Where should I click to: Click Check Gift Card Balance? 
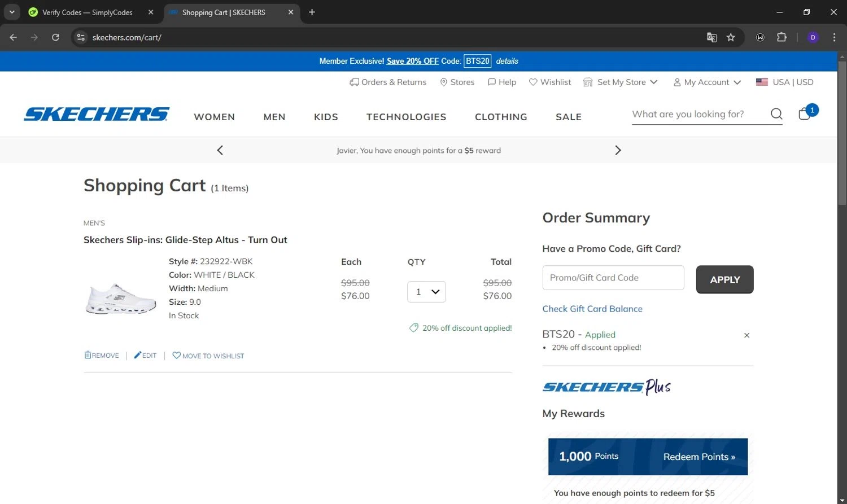tap(592, 309)
